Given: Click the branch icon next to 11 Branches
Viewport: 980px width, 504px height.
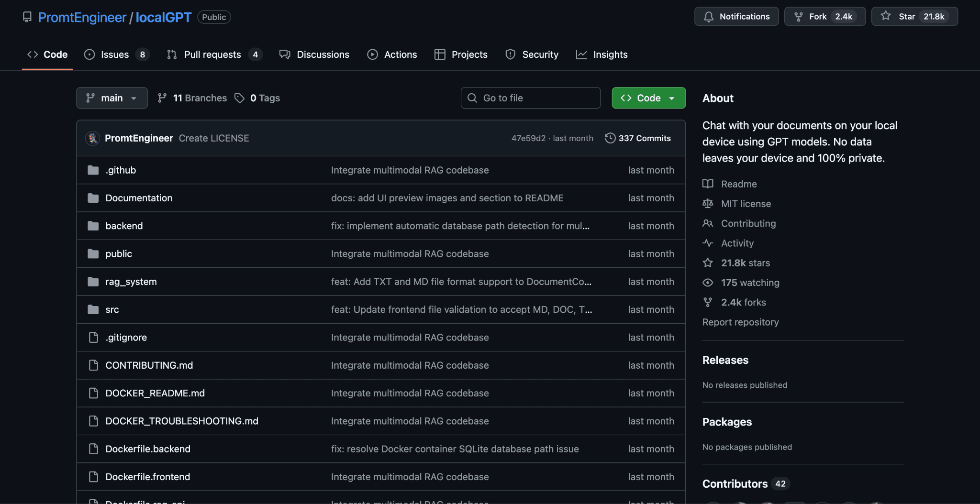Looking at the screenshot, I should tap(163, 98).
